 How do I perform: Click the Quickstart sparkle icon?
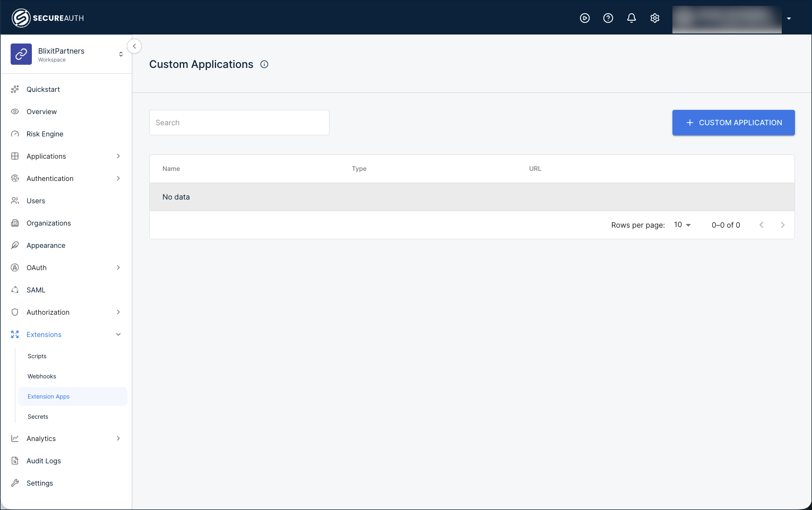pyautogui.click(x=15, y=89)
